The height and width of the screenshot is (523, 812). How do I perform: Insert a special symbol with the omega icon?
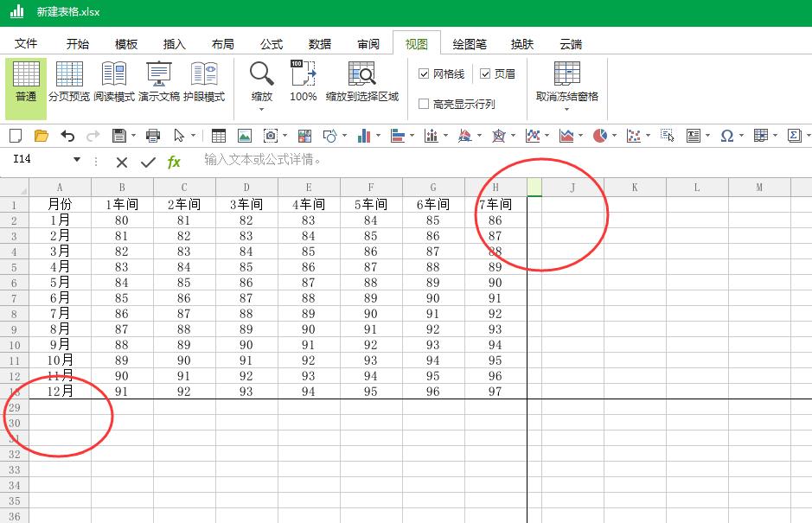tap(728, 136)
